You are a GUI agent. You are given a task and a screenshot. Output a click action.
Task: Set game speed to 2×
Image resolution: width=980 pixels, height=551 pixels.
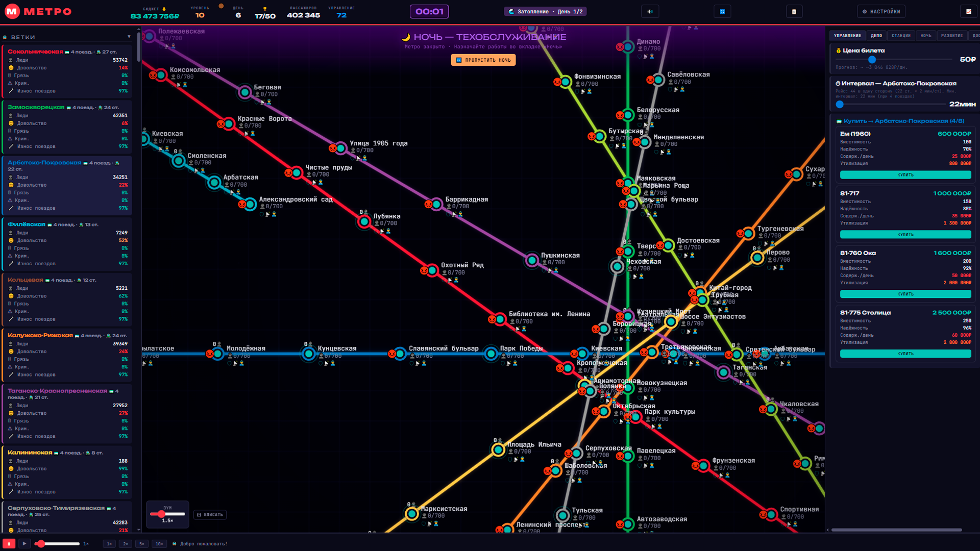pyautogui.click(x=125, y=544)
